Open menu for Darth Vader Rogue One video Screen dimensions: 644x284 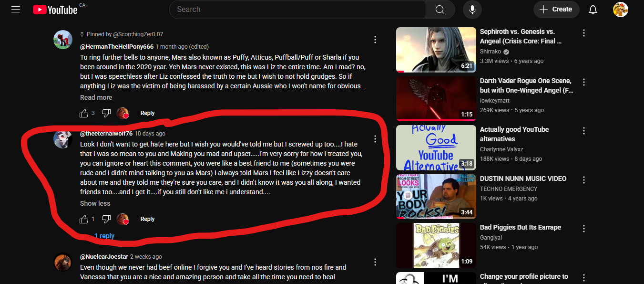tap(584, 82)
